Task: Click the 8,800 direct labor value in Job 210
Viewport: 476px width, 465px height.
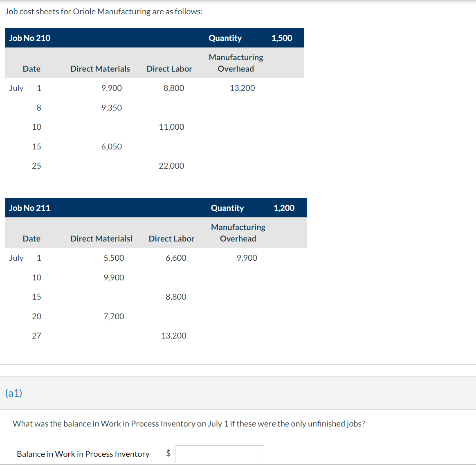Action: [174, 88]
